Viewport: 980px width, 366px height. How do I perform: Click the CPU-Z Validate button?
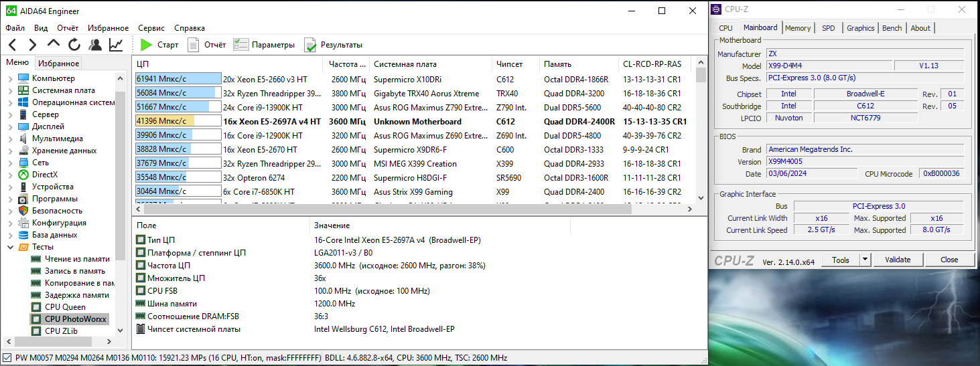[897, 260]
